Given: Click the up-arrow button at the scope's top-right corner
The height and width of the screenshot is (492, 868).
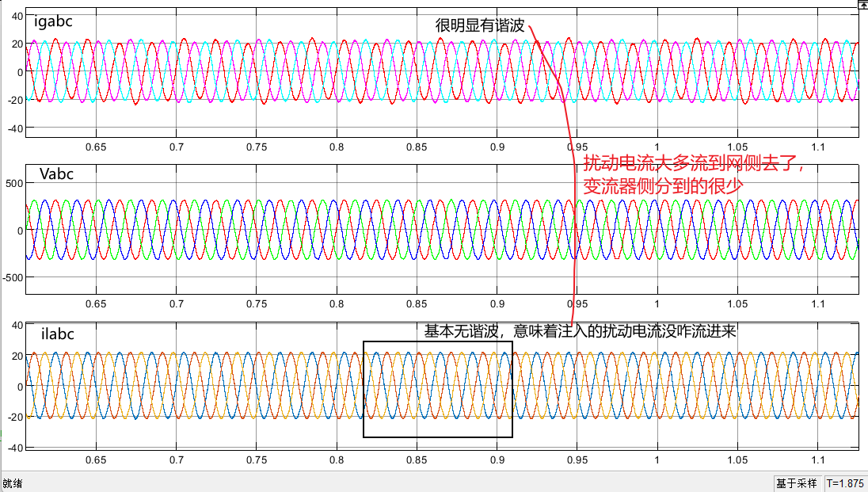Looking at the screenshot, I should [x=863, y=4].
